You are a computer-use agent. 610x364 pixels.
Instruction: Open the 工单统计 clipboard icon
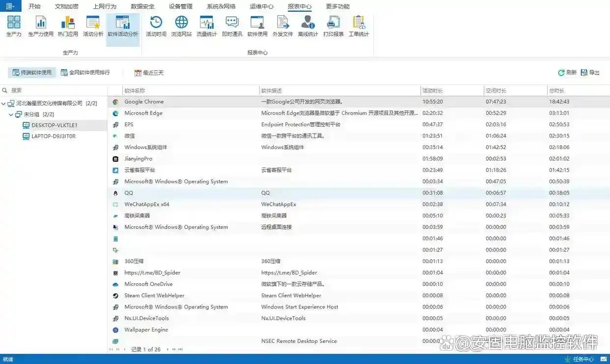[359, 26]
